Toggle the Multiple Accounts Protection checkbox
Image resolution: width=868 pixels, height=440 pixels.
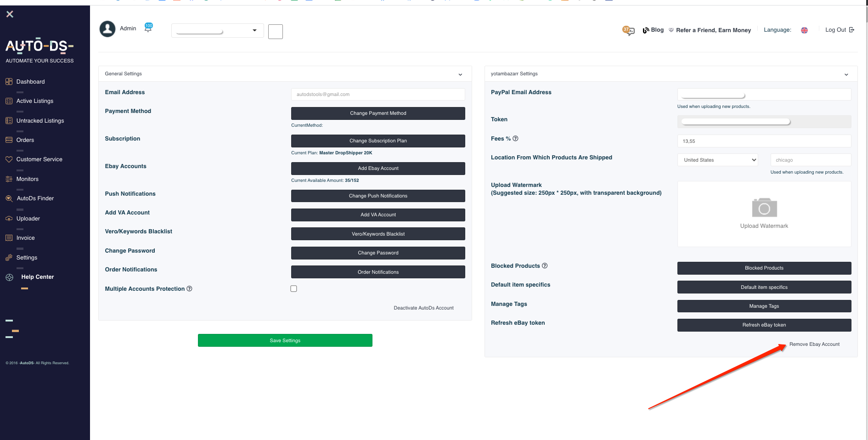coord(293,288)
